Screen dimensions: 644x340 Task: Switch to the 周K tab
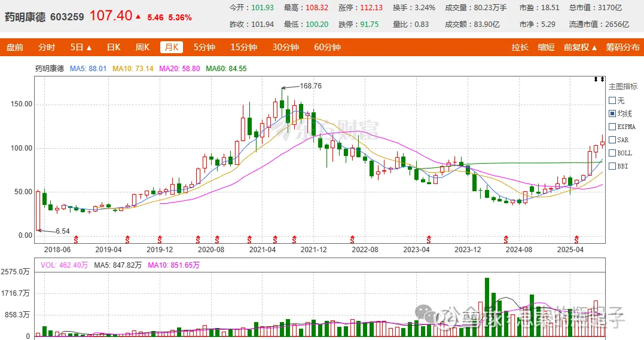pyautogui.click(x=142, y=47)
